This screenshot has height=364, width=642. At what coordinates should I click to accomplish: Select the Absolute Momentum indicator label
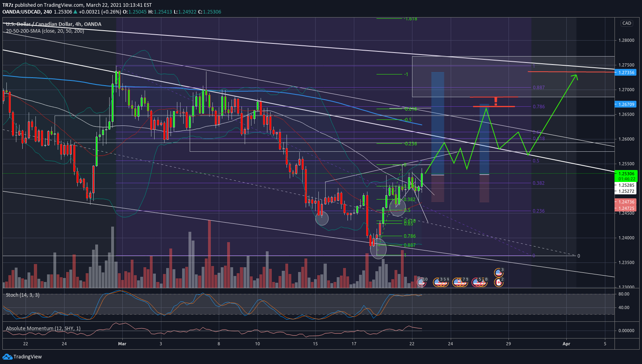43,328
